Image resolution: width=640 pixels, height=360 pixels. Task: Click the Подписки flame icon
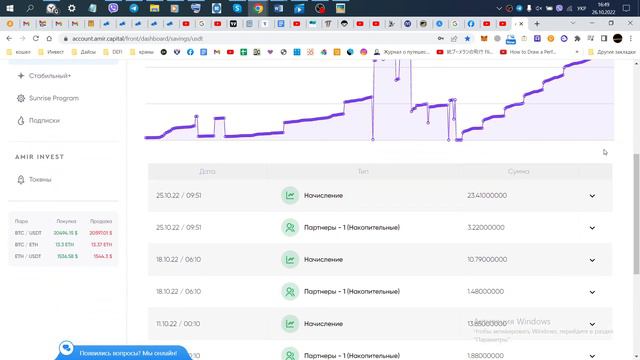click(21, 121)
